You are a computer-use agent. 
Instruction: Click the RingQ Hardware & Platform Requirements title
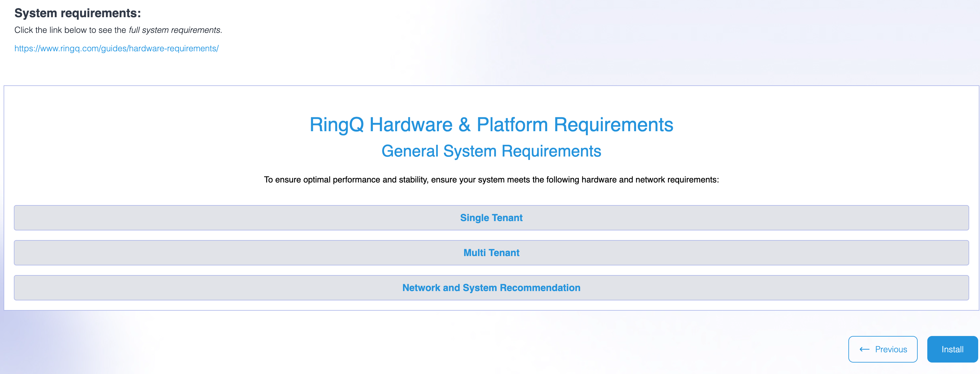[x=491, y=124]
